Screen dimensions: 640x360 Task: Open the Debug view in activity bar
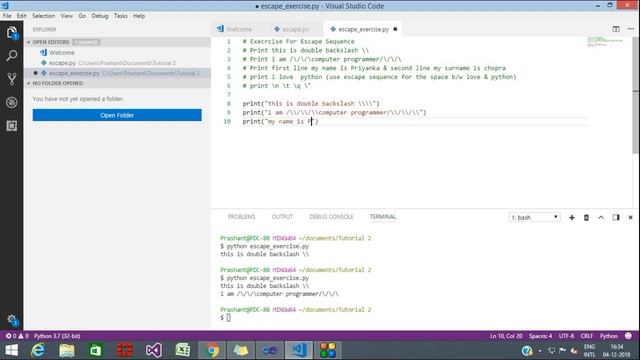pyautogui.click(x=11, y=102)
